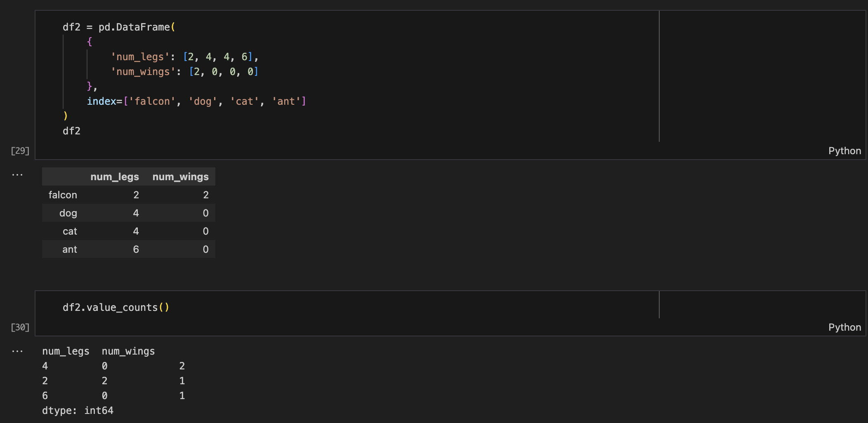Place cursor on the pd.DataFrame( line
Image resolution: width=868 pixels, height=423 pixels.
point(119,27)
